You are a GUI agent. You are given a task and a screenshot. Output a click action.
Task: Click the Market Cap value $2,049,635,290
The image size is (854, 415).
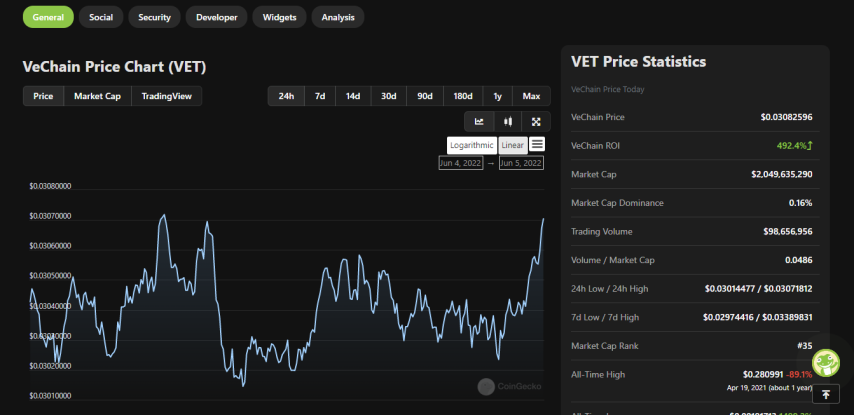(782, 174)
